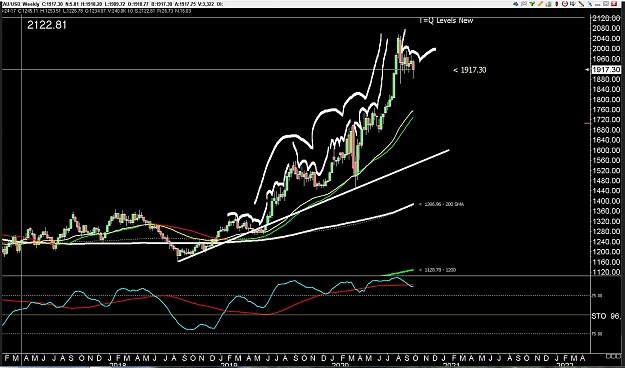Open the colorful bar chart studies icon
This screenshot has height=368, width=625.
pyautogui.click(x=549, y=4)
